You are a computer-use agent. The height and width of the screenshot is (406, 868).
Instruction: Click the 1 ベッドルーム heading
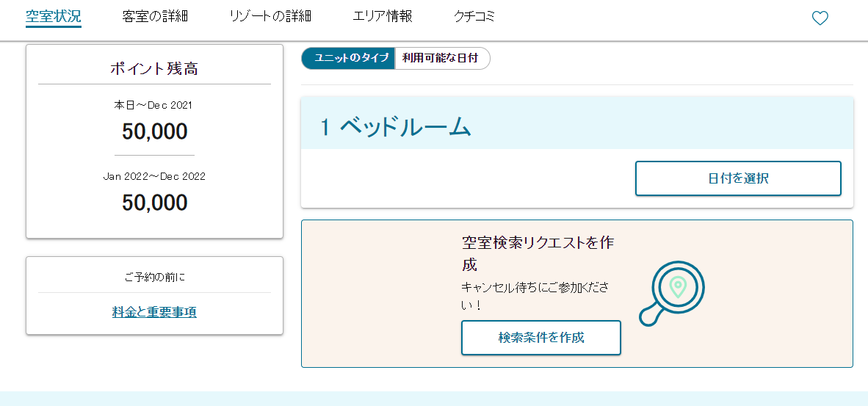396,127
